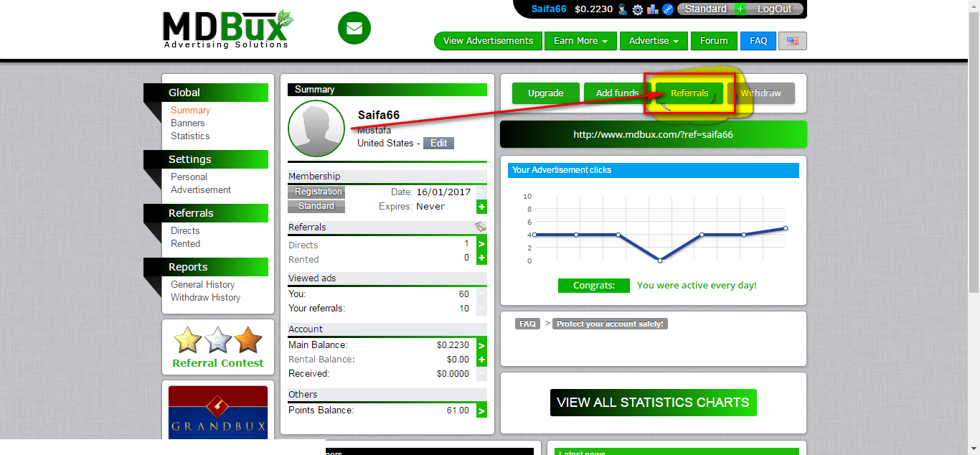980x455 pixels.
Task: Open arrow next to Main Balance
Action: [x=481, y=345]
